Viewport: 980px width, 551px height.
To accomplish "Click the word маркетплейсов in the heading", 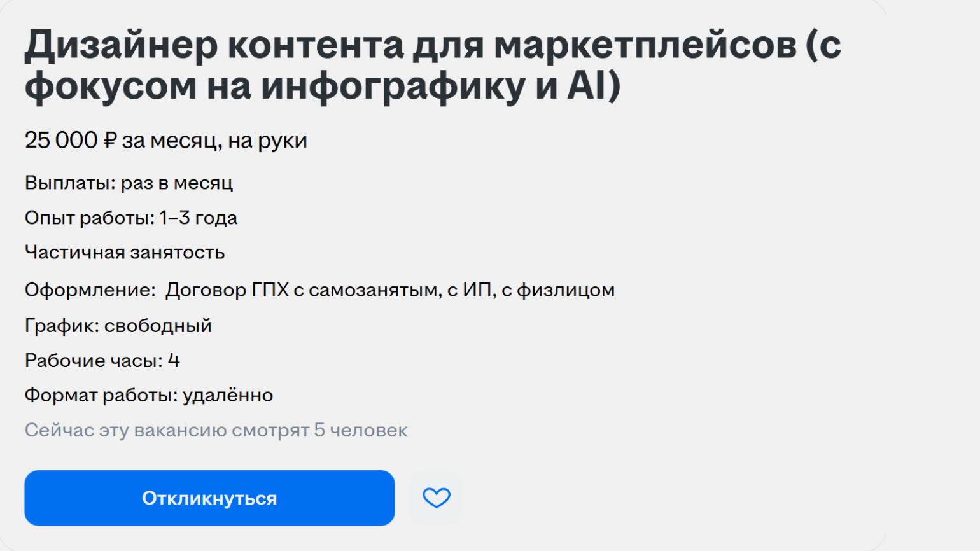I will [x=645, y=45].
